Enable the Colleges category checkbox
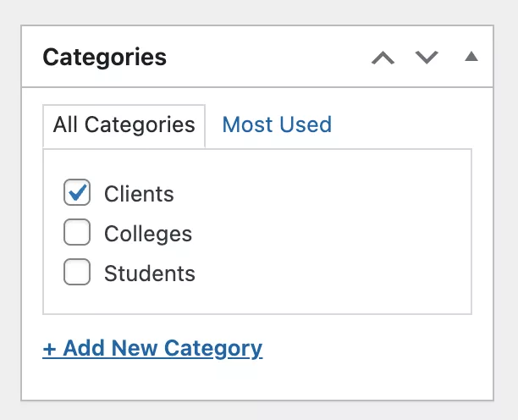Screen dimensions: 518x420 pos(77,232)
